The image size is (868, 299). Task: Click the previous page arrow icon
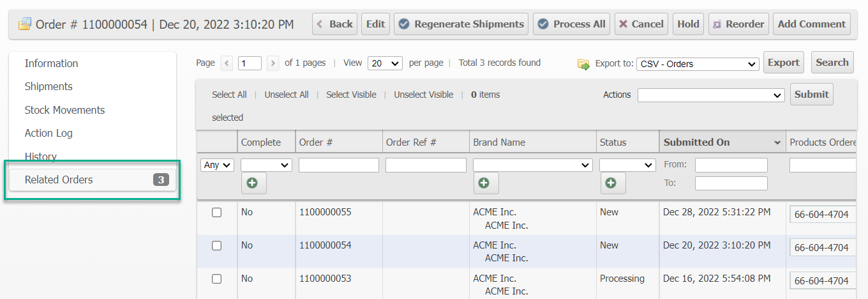coord(227,63)
